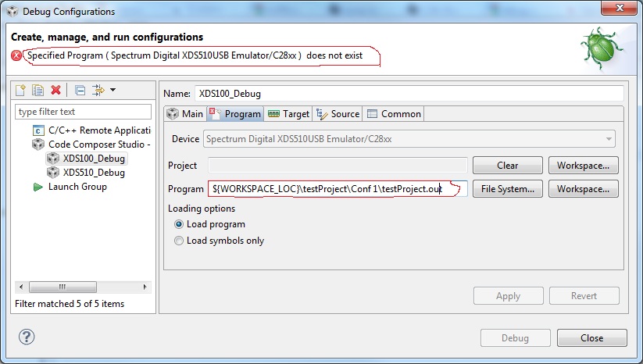The image size is (643, 364).
Task: Click the tree horizontal scrollbar thumb
Action: (63, 287)
